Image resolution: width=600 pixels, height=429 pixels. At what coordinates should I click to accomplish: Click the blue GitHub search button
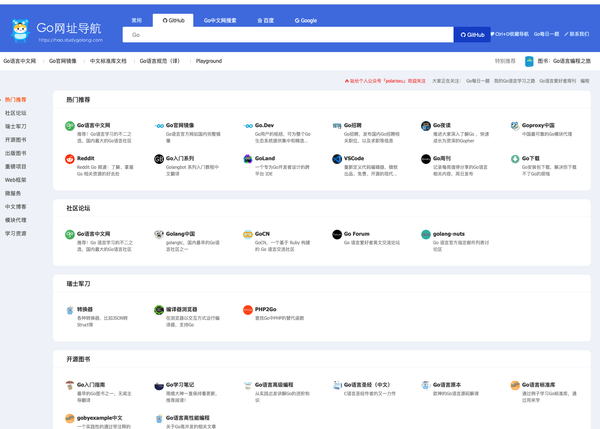(x=472, y=35)
